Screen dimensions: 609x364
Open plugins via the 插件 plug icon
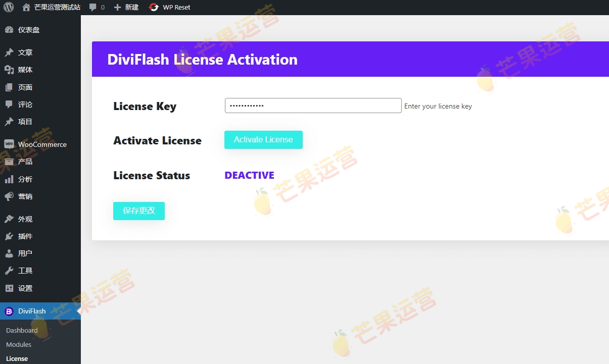(x=10, y=236)
